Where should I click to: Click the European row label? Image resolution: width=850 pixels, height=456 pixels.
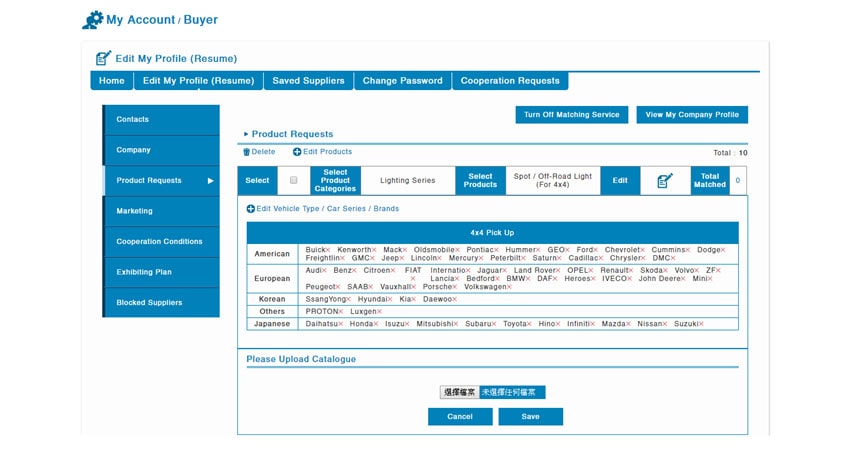272,279
